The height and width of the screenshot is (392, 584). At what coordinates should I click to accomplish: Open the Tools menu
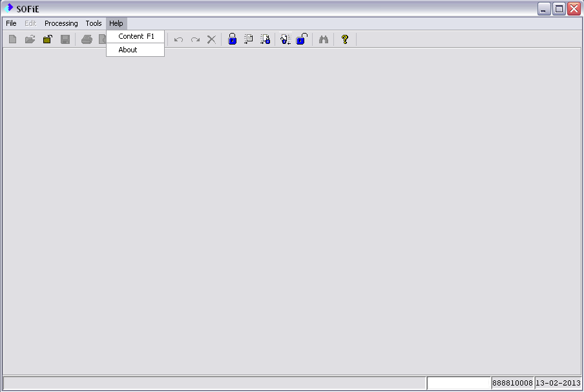coord(94,23)
